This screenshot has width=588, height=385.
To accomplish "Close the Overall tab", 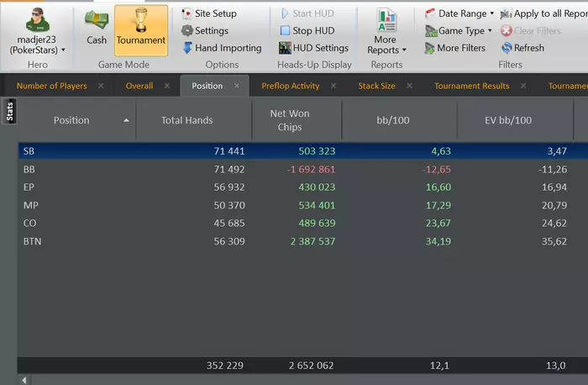I will [x=167, y=86].
